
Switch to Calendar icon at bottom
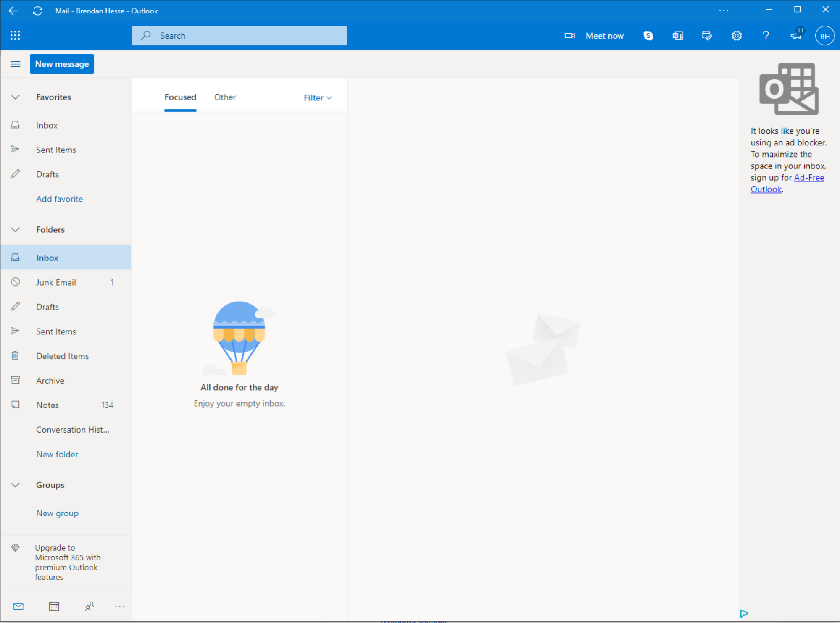coord(54,606)
